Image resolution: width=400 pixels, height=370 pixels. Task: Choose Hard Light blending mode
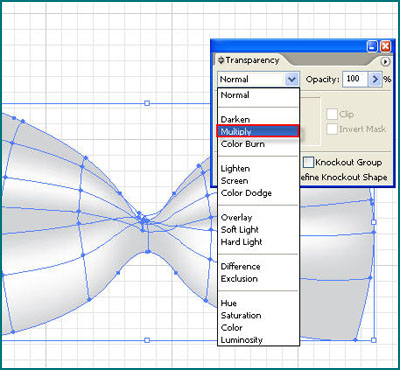coord(258,242)
